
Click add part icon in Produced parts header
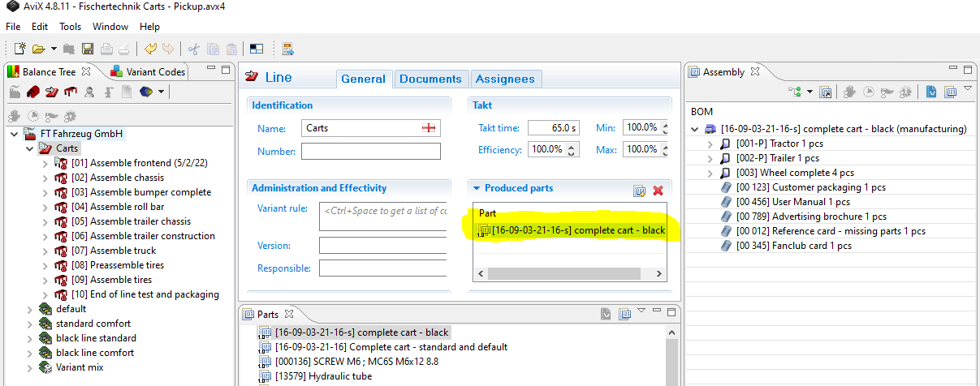pos(640,191)
